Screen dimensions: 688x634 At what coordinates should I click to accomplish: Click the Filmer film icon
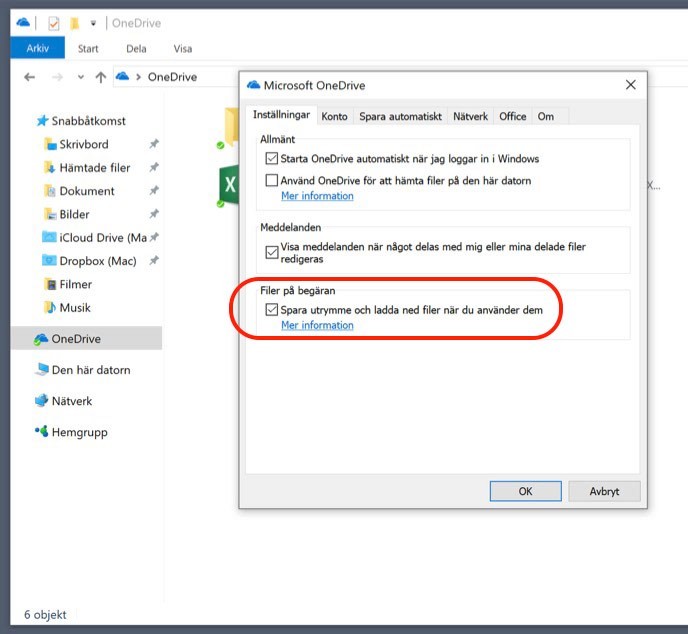click(50, 284)
